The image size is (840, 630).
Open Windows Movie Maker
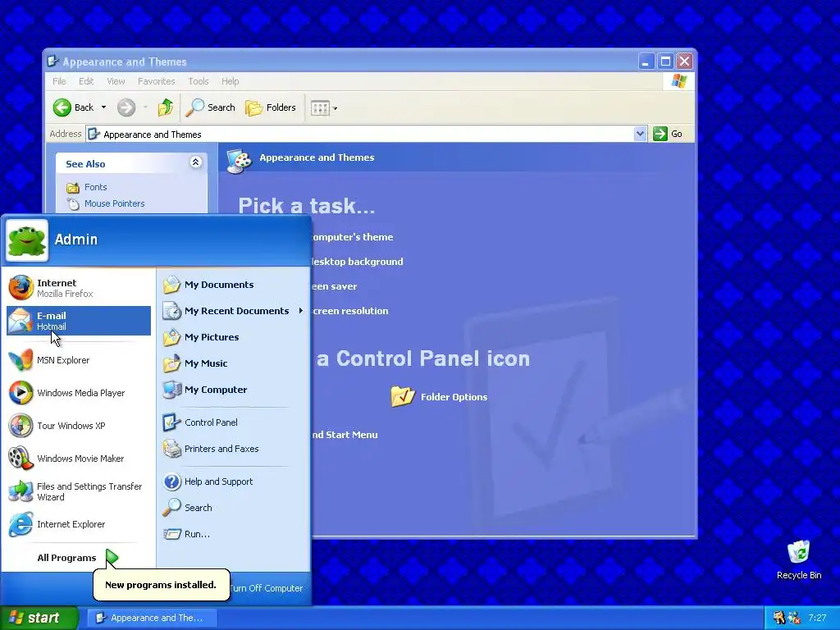tap(79, 459)
